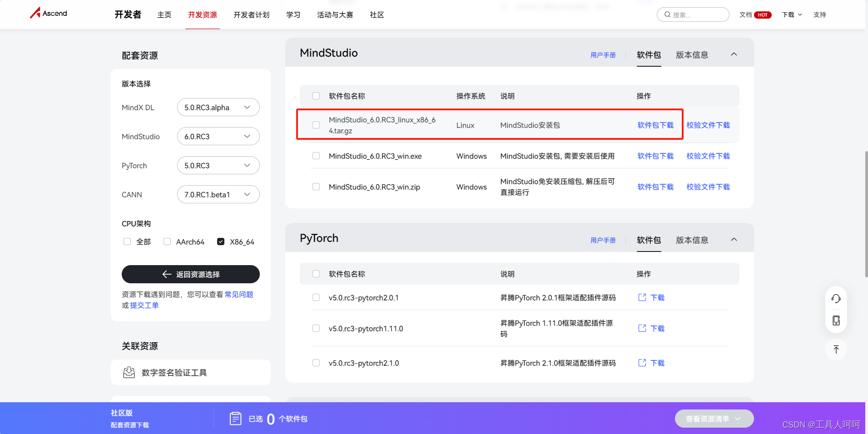Click external link icon for v5.0.rc3-pytorch2.0.1
This screenshot has height=434, width=868.
point(642,297)
